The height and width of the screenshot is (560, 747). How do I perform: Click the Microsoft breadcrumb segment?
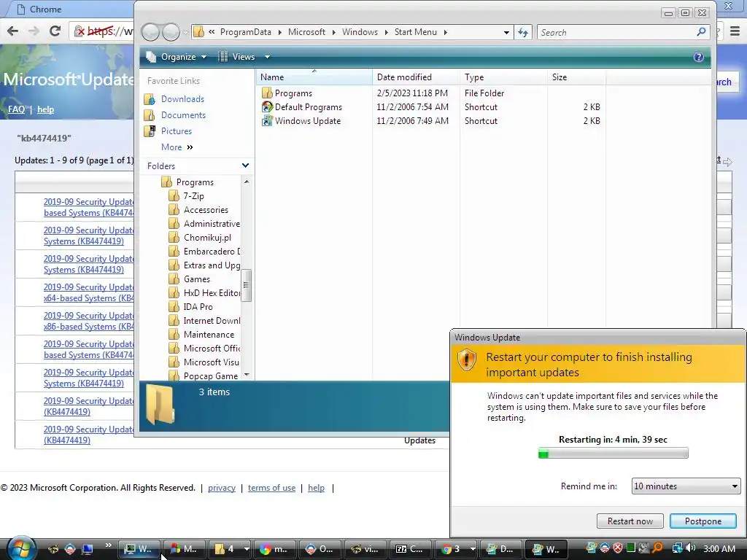point(306,32)
